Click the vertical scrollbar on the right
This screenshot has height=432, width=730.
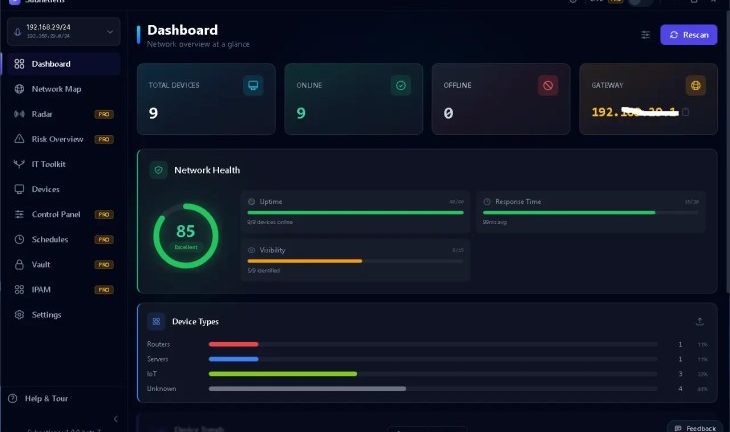click(x=727, y=154)
